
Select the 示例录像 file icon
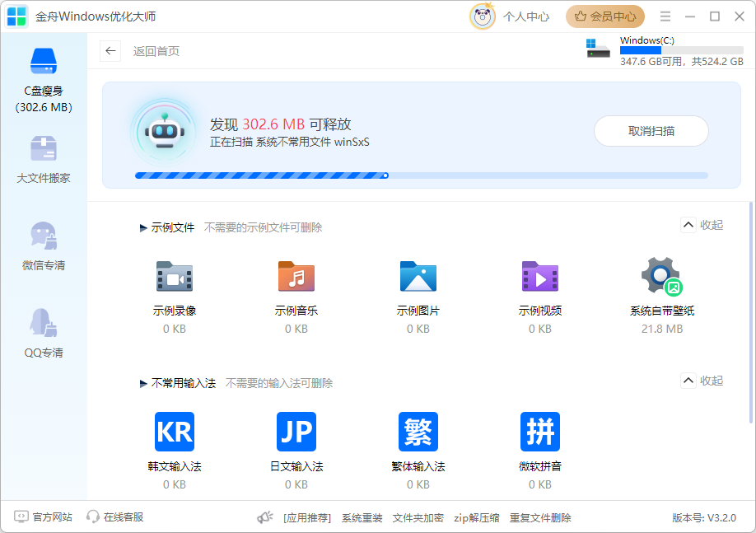[175, 277]
